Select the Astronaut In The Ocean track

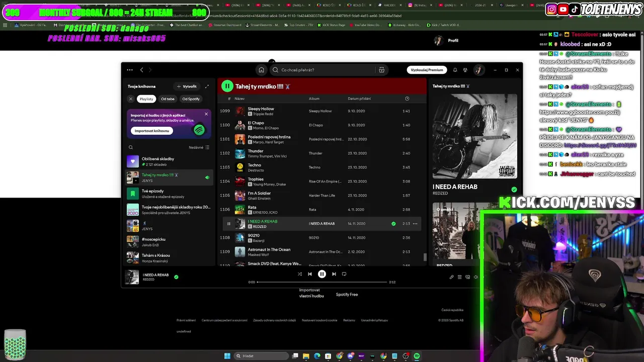pos(322,252)
